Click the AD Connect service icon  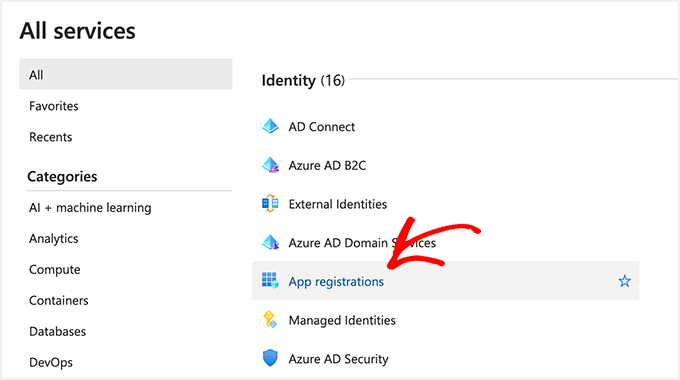[270, 126]
